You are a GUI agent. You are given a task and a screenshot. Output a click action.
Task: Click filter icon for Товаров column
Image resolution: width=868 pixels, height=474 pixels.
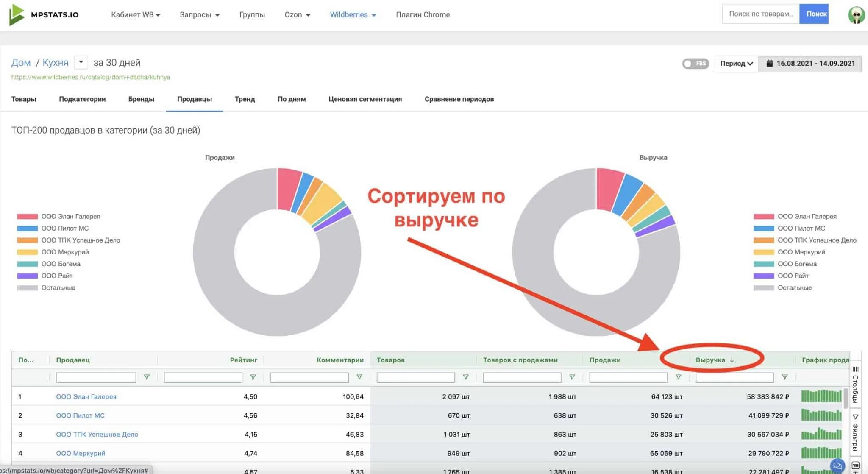pos(465,377)
